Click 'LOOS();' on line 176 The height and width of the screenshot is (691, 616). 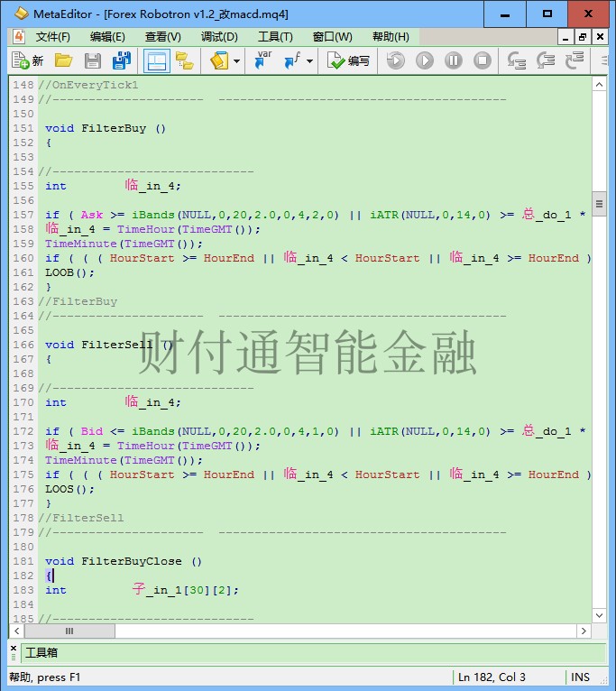point(69,489)
